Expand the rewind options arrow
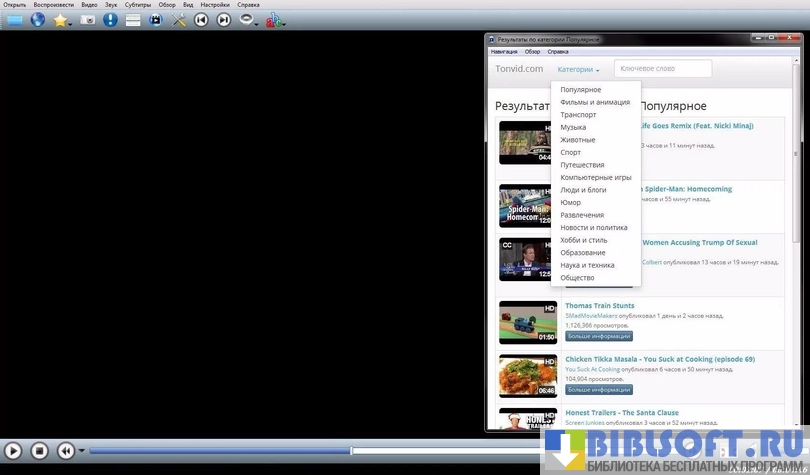Viewport: 810px width, 475px height. coord(82,451)
